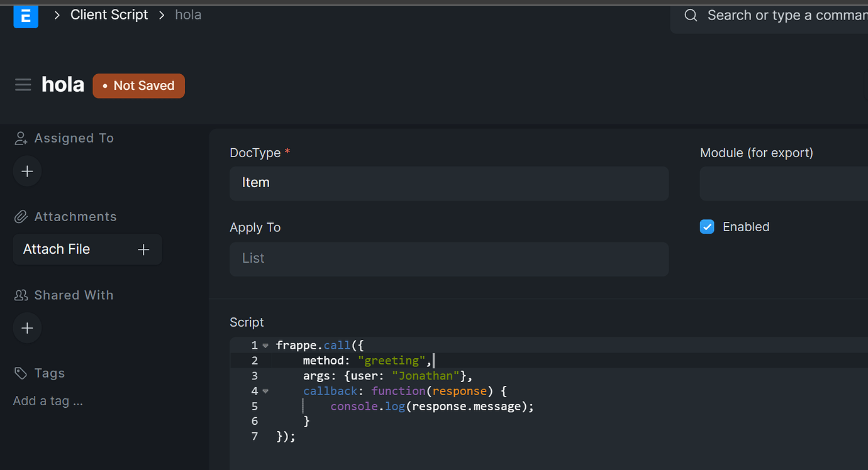Collapse the frappe.call code block
868x470 pixels.
pos(265,344)
